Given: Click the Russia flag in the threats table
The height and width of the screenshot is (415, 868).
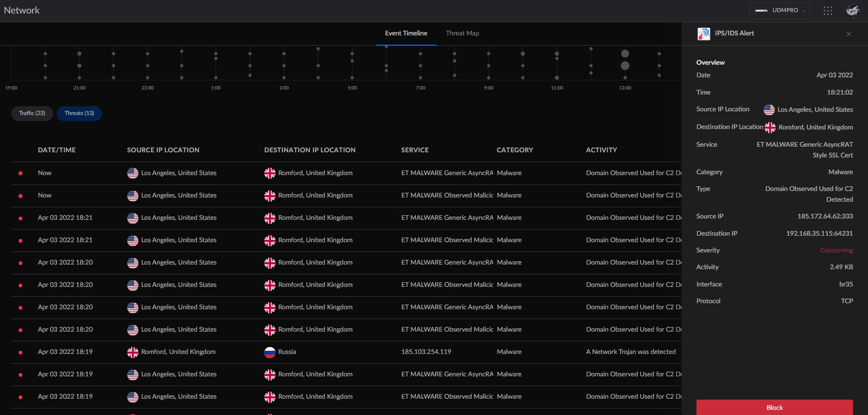Looking at the screenshot, I should pos(270,352).
